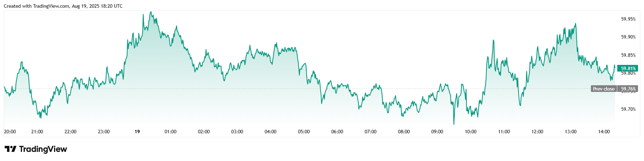Select the 02:00 time axis marker

[x=204, y=132]
